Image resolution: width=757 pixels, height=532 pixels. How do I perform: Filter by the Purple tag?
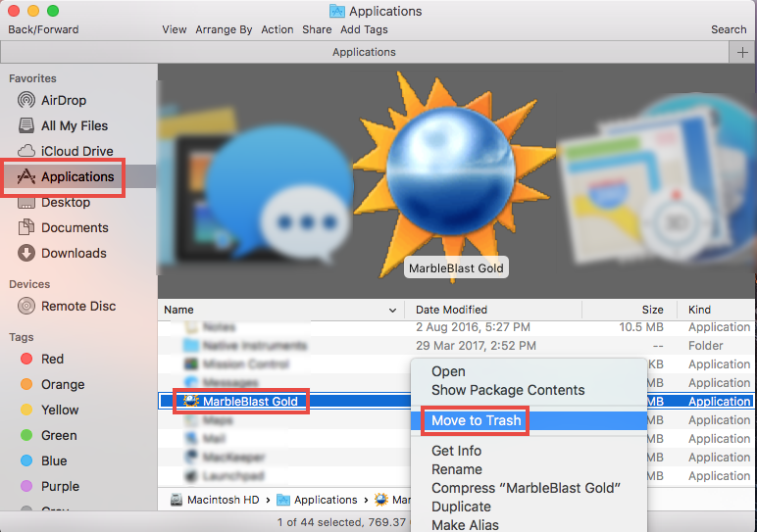coord(50,487)
